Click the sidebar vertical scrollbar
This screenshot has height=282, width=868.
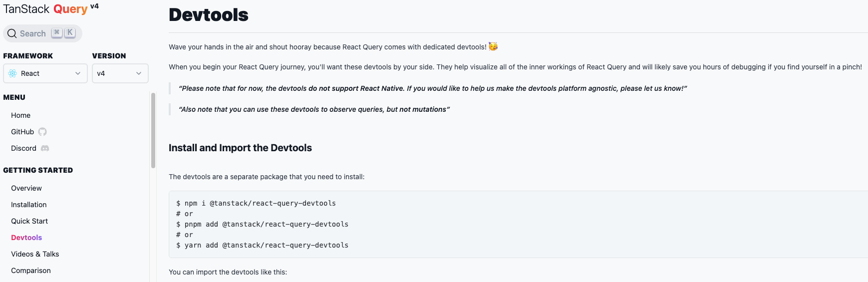click(x=153, y=131)
